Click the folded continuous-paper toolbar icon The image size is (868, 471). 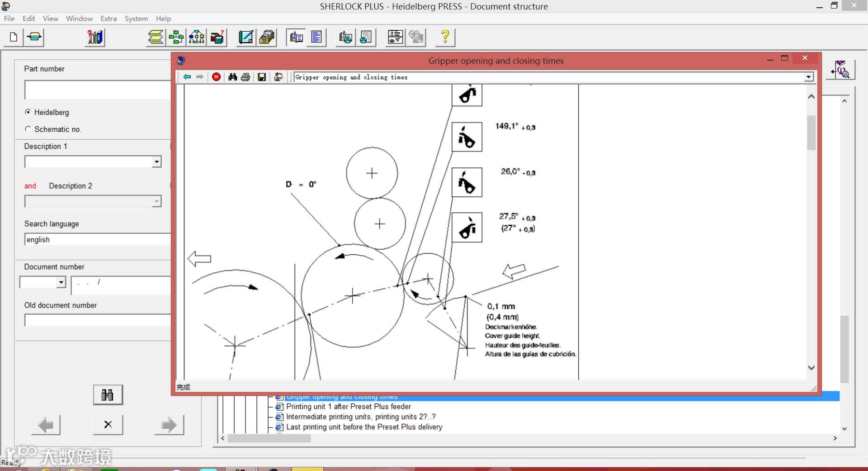coord(156,37)
